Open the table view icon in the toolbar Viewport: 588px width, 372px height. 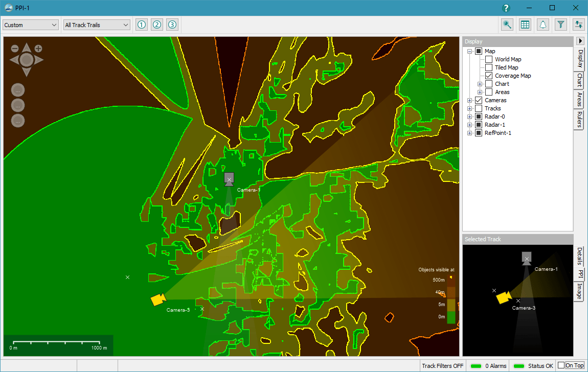[x=525, y=24]
